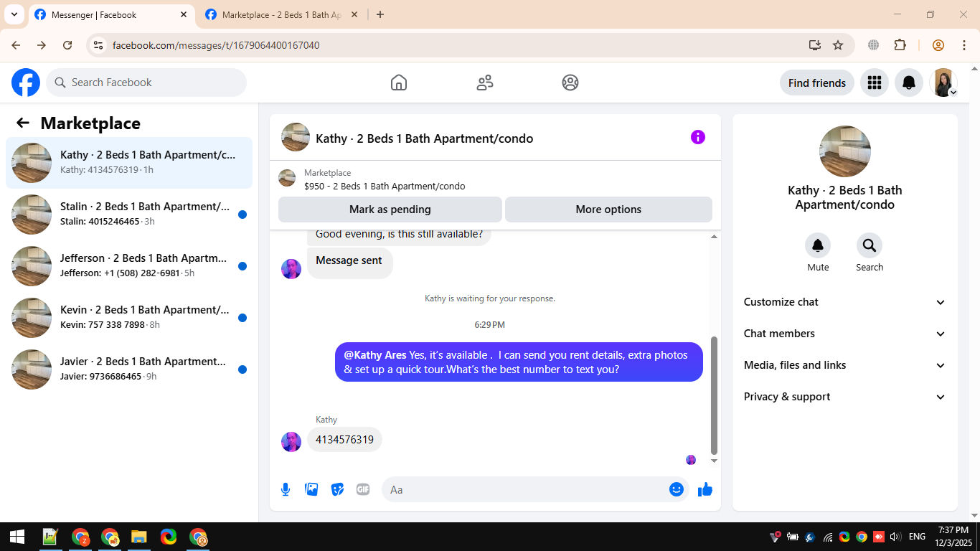The height and width of the screenshot is (551, 980).
Task: Open File Explorer from the taskbar
Action: click(x=139, y=537)
